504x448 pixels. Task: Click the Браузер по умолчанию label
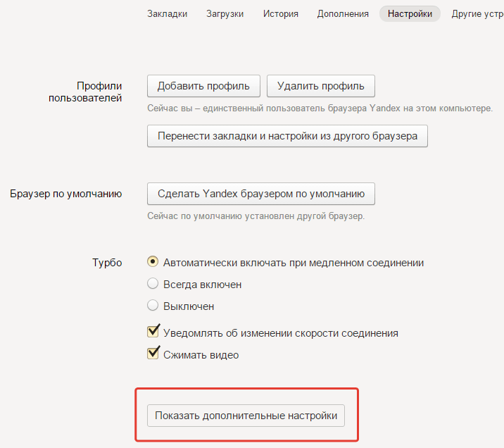point(66,194)
